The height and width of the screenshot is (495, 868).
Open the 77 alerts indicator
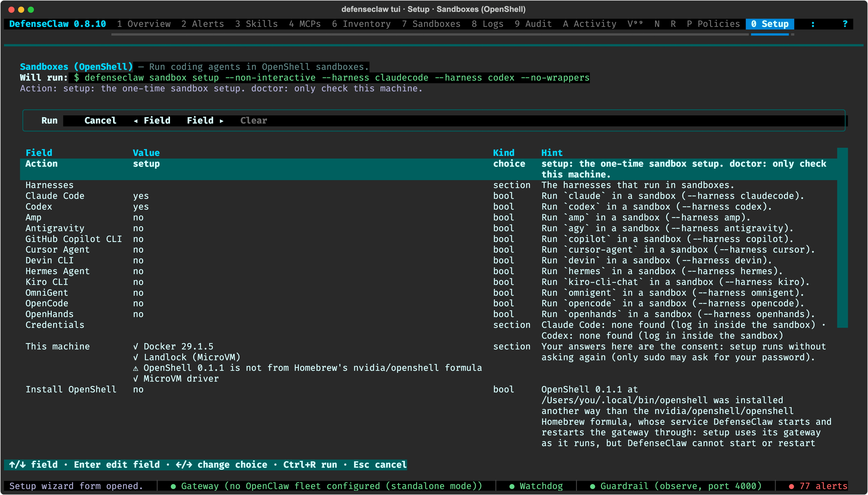point(818,486)
